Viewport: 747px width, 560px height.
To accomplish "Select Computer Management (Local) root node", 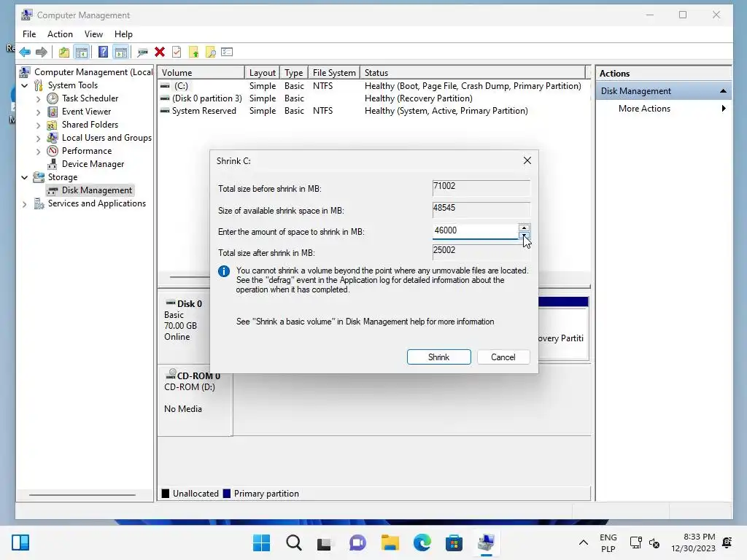I will point(93,72).
